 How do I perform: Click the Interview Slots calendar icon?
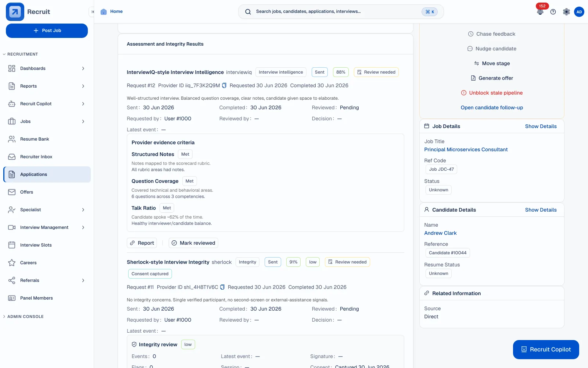pyautogui.click(x=12, y=245)
